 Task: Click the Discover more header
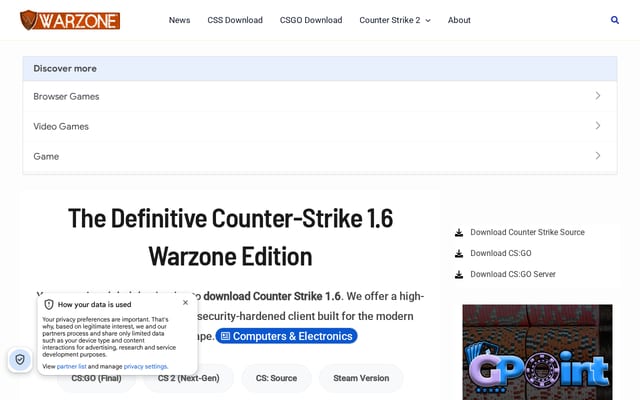[320, 69]
